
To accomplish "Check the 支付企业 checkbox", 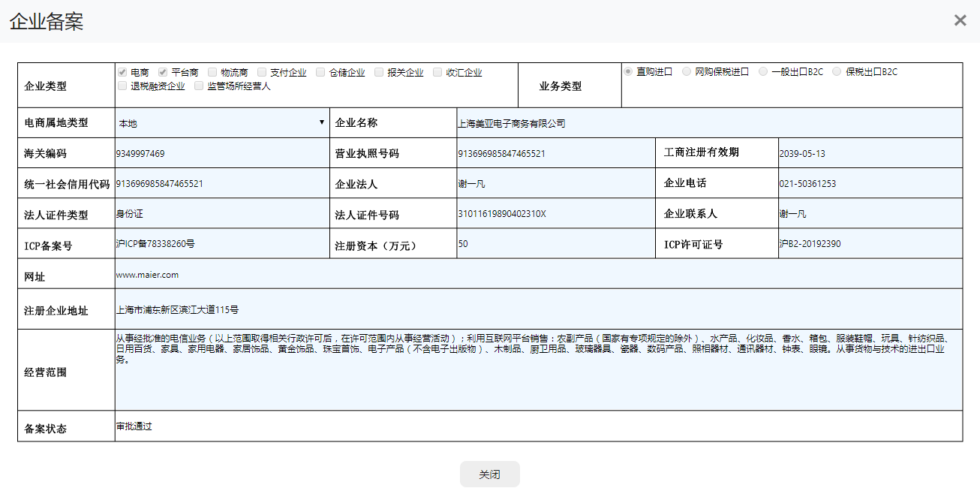I will pyautogui.click(x=262, y=73).
